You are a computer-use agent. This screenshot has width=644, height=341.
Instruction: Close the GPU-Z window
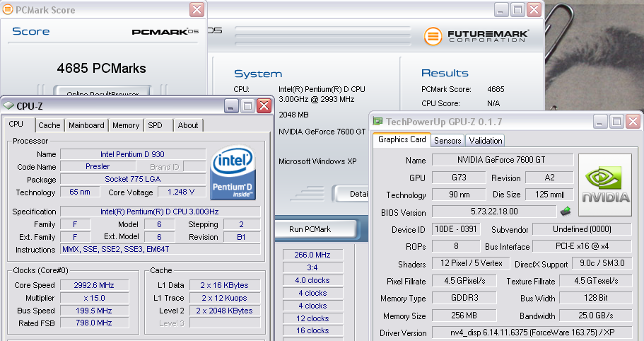(x=633, y=121)
